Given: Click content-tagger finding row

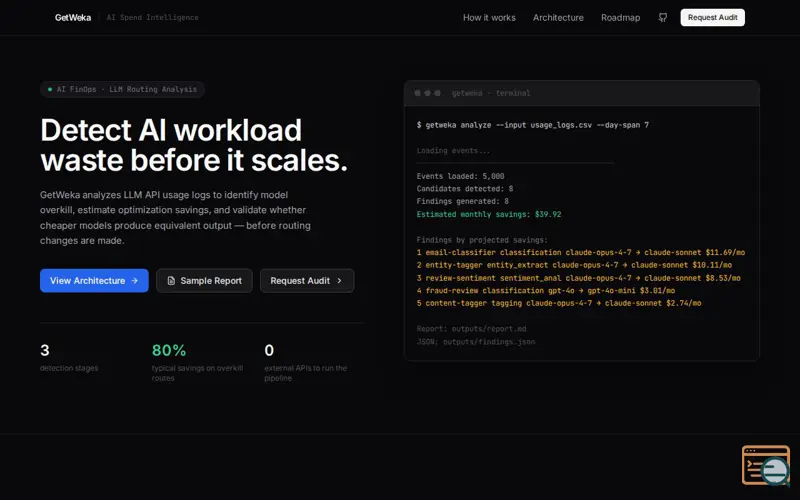Looking at the screenshot, I should pos(559,303).
